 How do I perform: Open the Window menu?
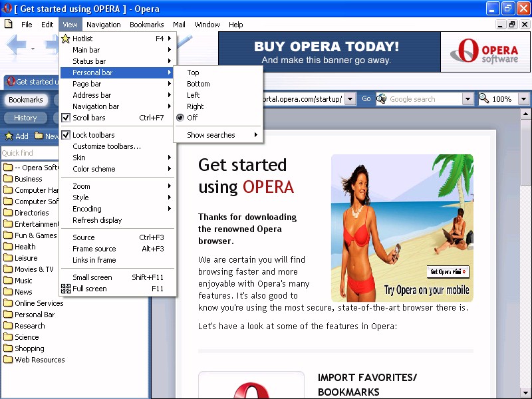207,25
